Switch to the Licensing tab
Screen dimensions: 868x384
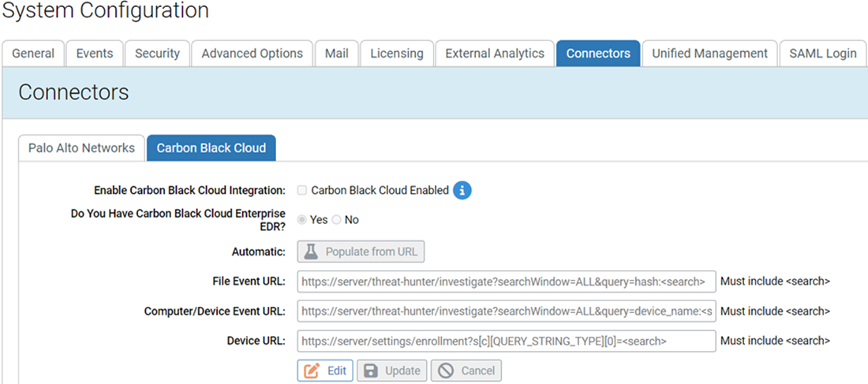click(x=397, y=54)
